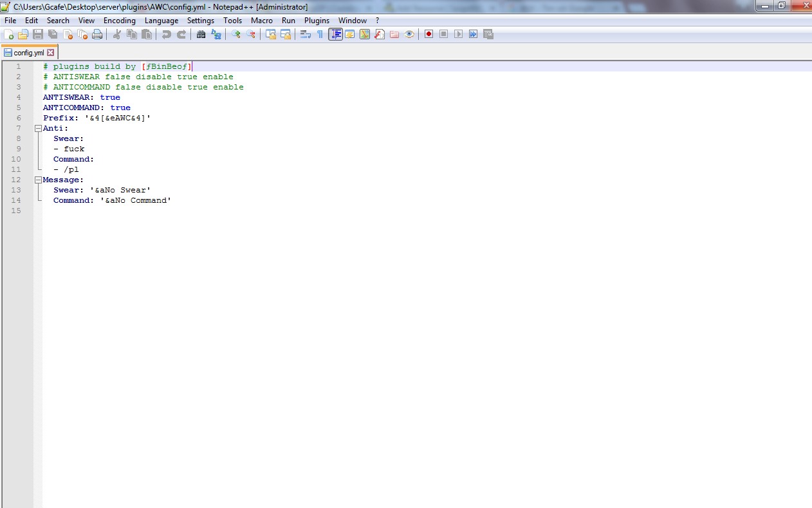
Task: Stop macro recording
Action: click(444, 34)
